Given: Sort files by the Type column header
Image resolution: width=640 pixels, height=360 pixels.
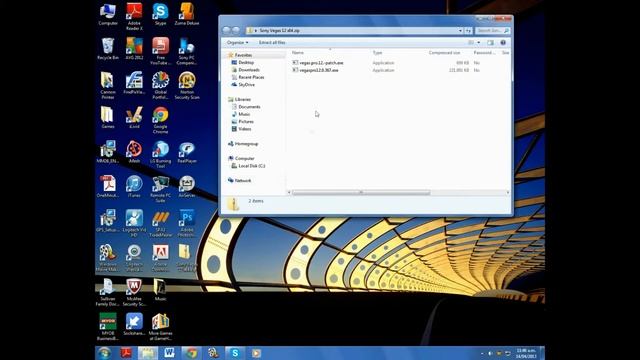Looking at the screenshot, I should coord(377,53).
